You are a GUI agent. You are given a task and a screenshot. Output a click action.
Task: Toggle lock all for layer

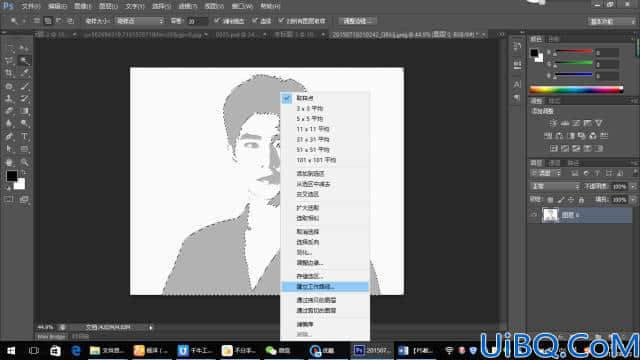(581, 200)
